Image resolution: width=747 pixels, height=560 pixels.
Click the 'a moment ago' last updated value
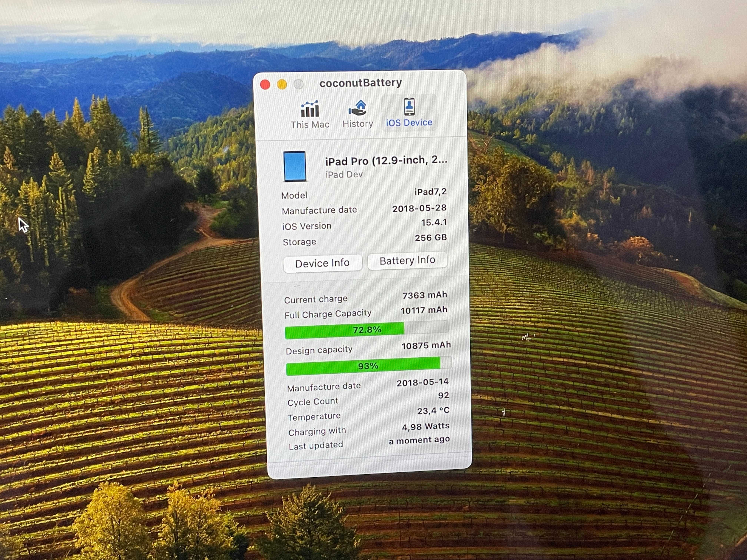tap(419, 441)
